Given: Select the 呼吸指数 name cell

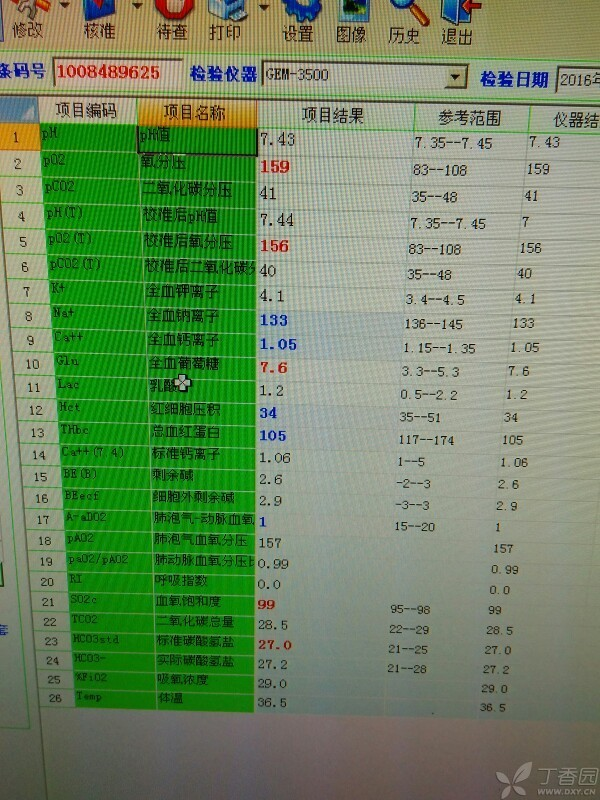Looking at the screenshot, I should pos(204,581).
